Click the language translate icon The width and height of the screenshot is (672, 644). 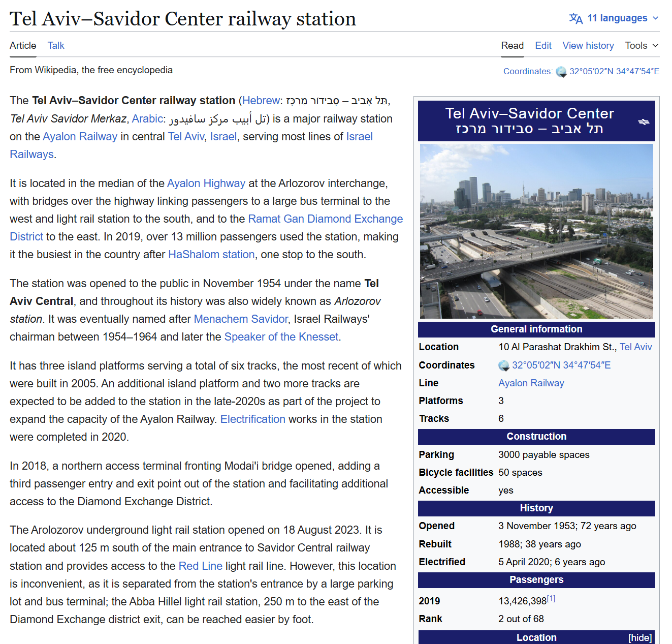(576, 18)
